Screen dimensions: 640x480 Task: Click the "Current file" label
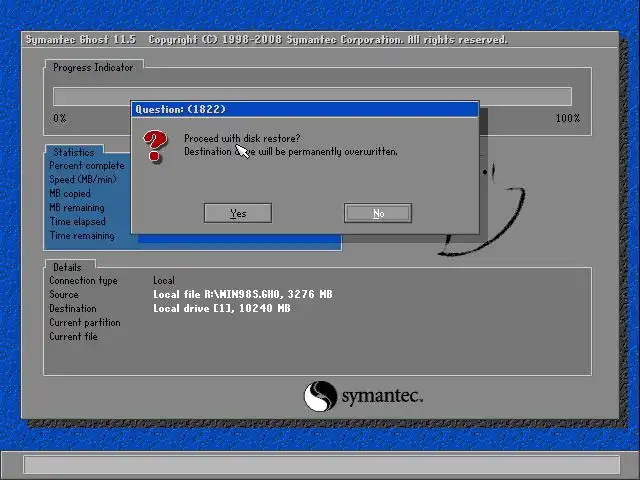(73, 336)
